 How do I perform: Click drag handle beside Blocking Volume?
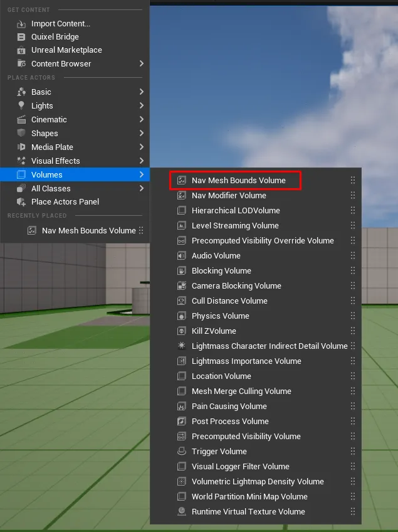[x=353, y=271]
